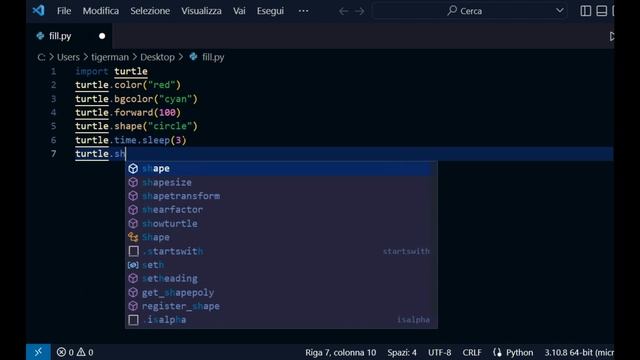Open the Visualizza menu

(201, 11)
